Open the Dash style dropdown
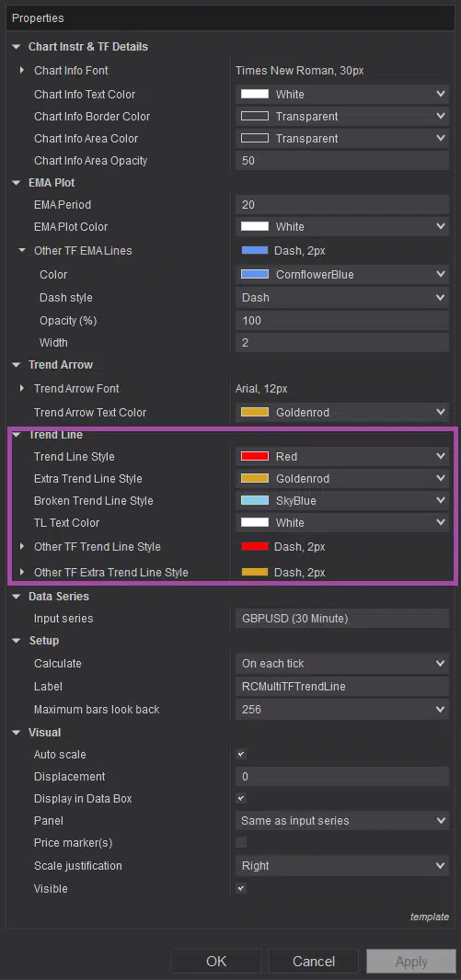461x980 pixels. point(342,298)
